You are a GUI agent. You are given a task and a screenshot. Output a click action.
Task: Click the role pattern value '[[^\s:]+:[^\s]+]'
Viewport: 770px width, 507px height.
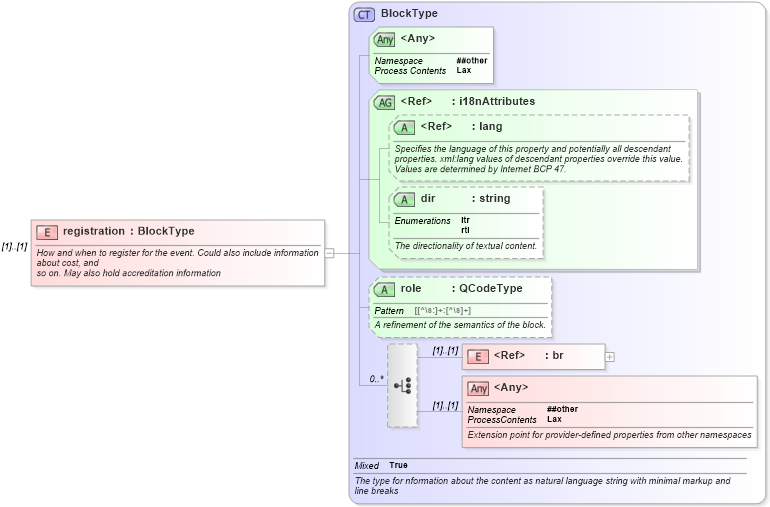pos(442,310)
